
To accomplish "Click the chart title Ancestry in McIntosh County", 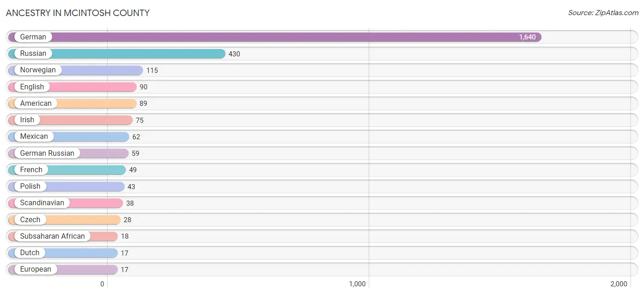I will coord(78,13).
